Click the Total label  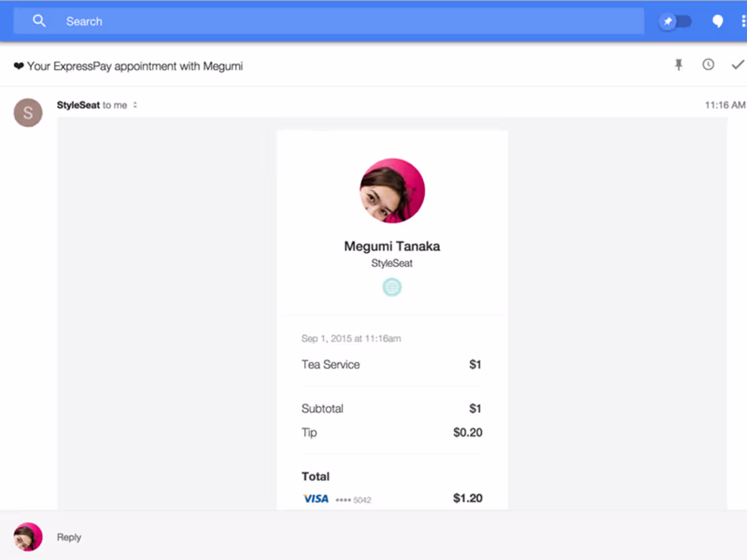point(315,477)
